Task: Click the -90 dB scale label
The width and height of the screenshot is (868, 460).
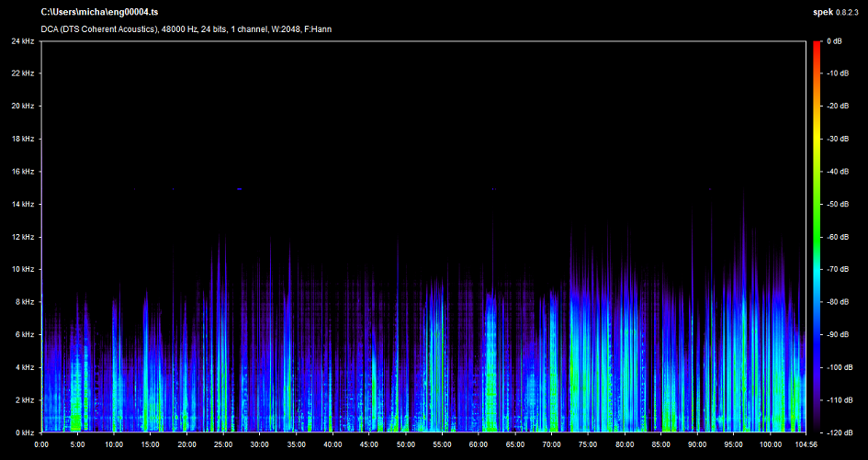Action: click(x=837, y=335)
